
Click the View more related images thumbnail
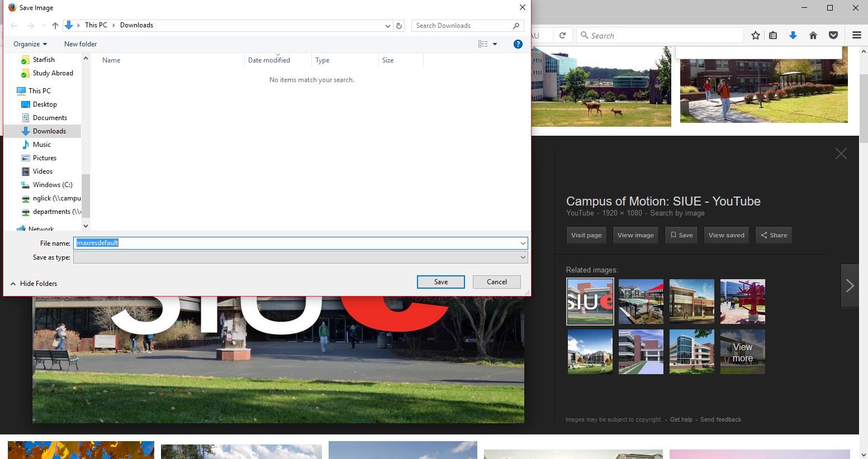click(742, 352)
